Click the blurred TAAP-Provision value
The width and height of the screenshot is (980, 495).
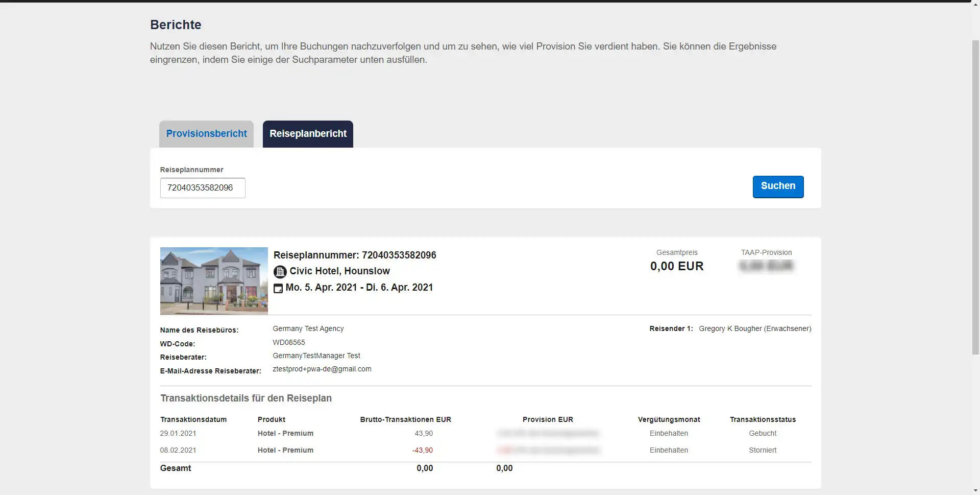tap(766, 266)
